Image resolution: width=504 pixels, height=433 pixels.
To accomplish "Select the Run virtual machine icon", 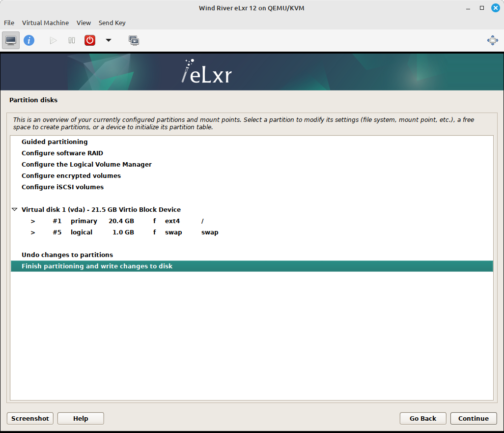I will (53, 40).
